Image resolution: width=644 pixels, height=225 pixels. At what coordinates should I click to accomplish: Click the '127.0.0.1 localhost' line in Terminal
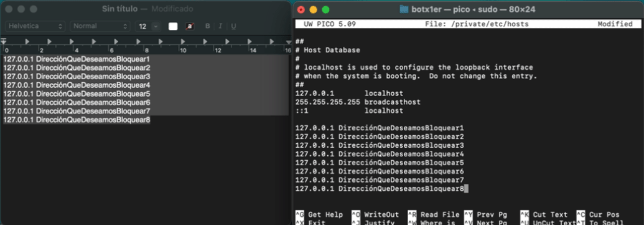tap(349, 93)
